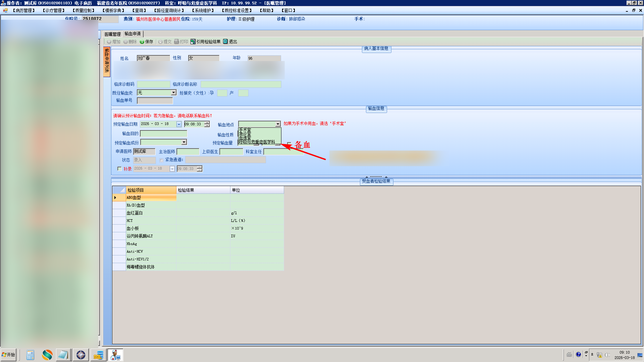Click the 保存 save icon in toolbar
644x362 pixels.
(x=142, y=42)
